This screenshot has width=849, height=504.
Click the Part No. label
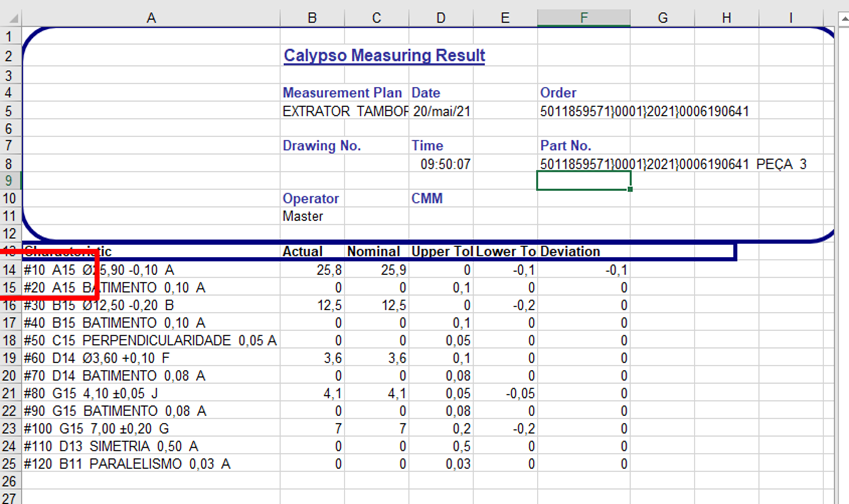(x=565, y=146)
